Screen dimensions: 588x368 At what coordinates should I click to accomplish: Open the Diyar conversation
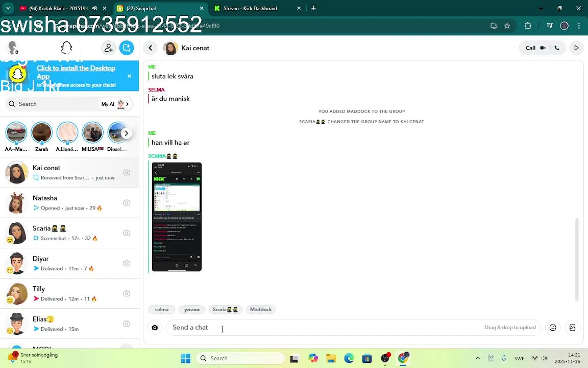point(69,263)
